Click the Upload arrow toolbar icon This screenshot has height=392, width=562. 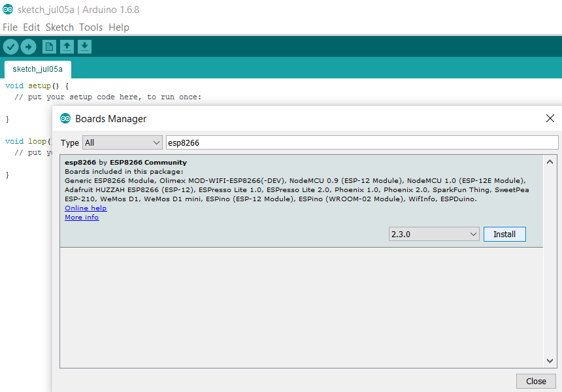pos(28,47)
